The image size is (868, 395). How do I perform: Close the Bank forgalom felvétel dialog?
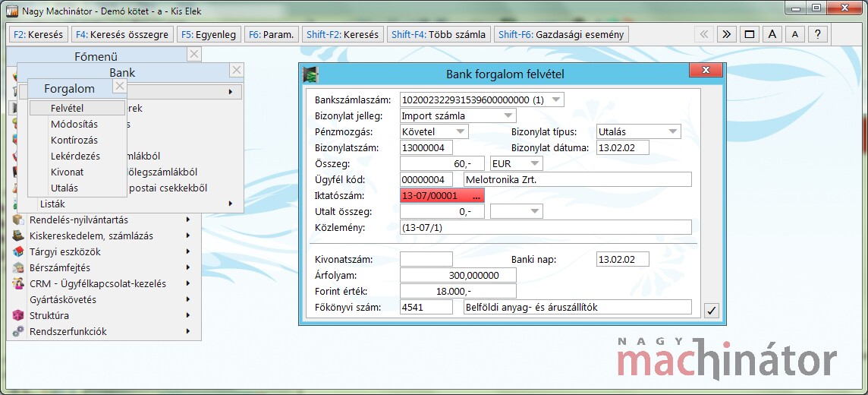click(706, 71)
